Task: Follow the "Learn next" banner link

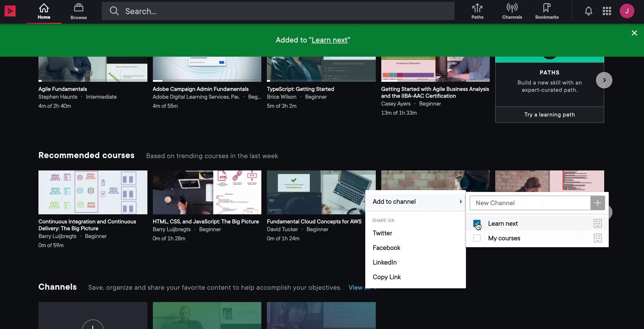Action: (x=329, y=40)
